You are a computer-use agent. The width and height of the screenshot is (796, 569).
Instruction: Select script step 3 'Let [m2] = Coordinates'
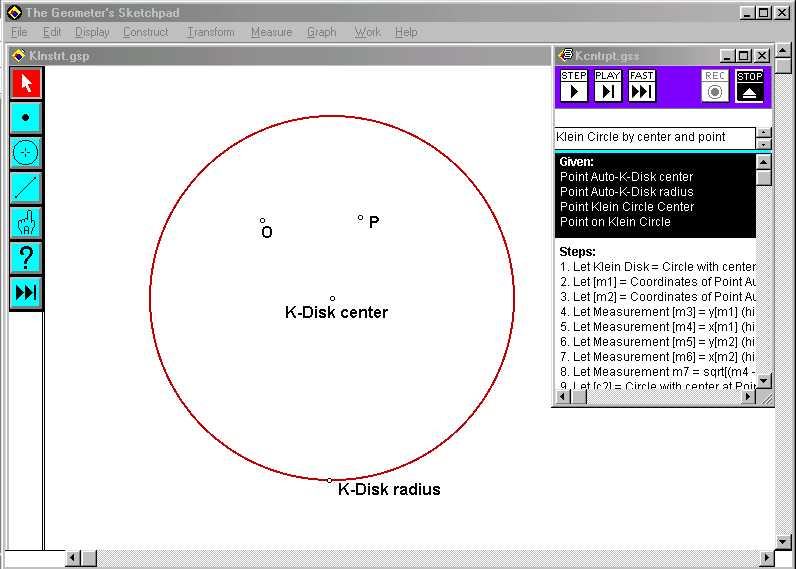pyautogui.click(x=657, y=297)
